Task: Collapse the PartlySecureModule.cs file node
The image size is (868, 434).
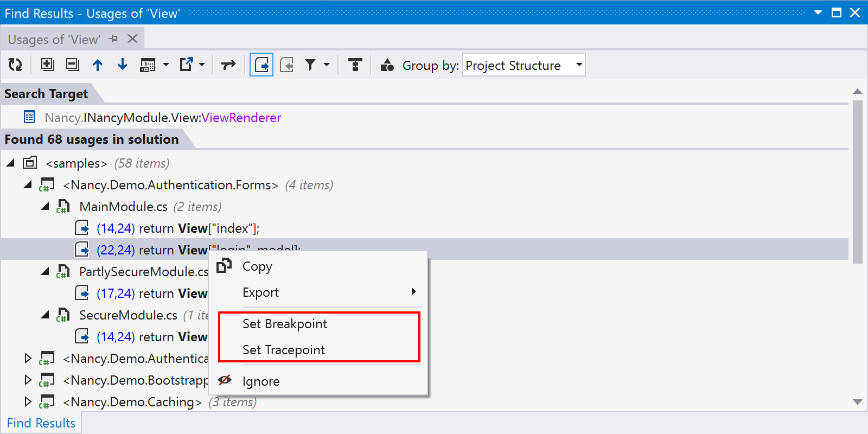Action: pos(45,271)
